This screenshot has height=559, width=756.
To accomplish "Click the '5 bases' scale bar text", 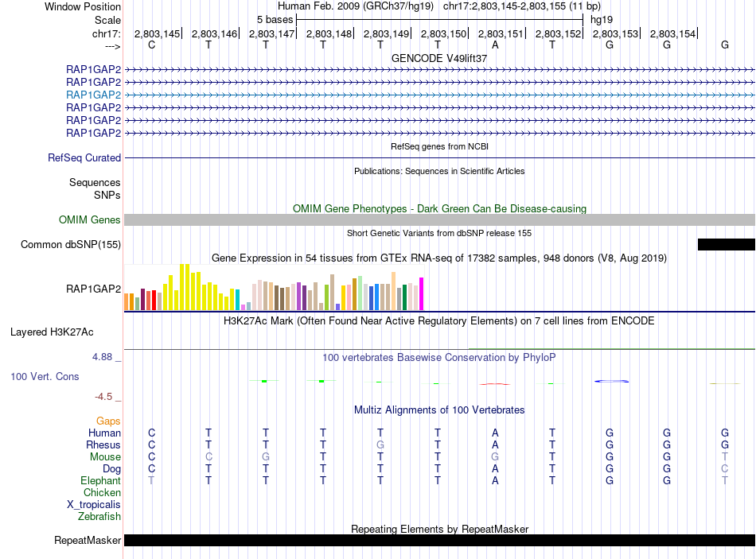I will coord(275,20).
